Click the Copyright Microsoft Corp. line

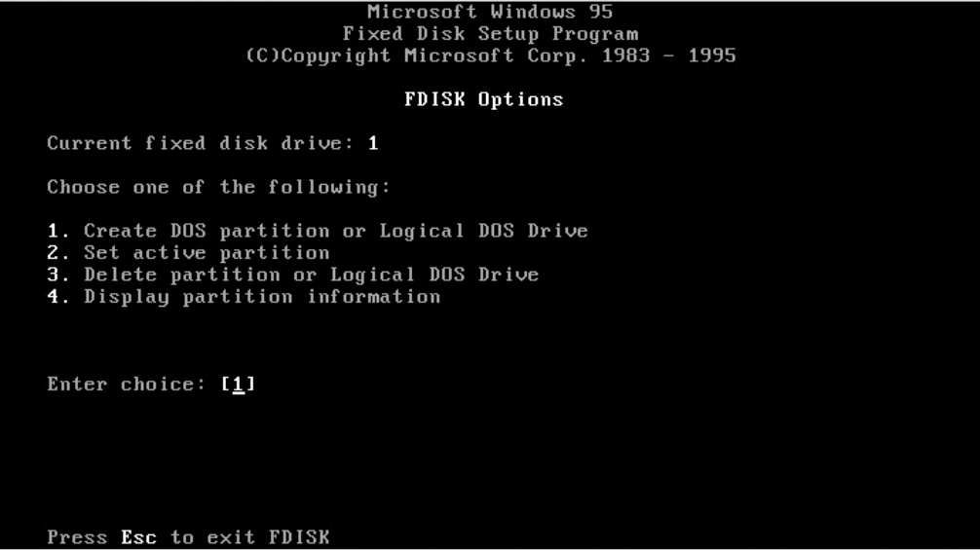pos(491,55)
